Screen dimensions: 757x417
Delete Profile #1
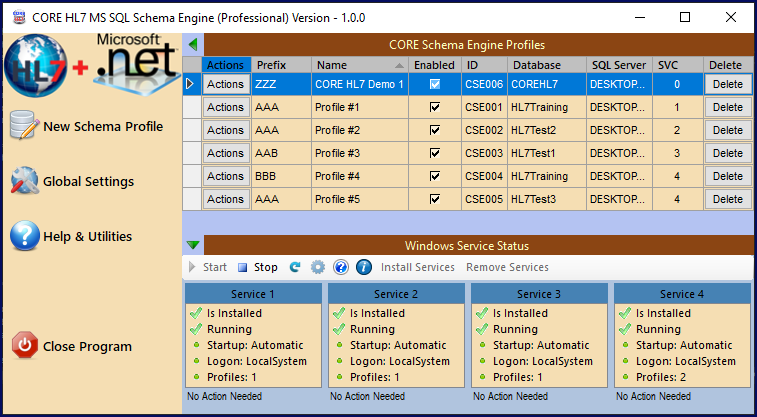[x=728, y=107]
